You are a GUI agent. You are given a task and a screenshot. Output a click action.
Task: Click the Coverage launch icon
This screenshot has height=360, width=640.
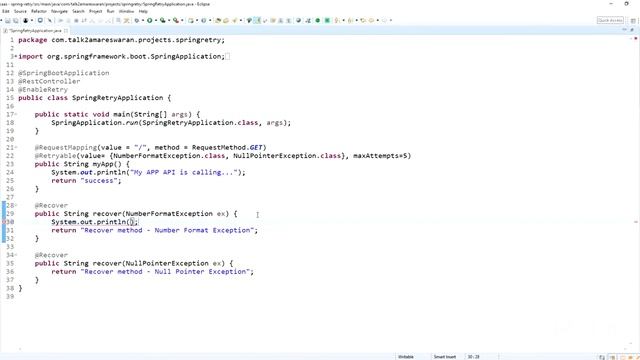click(162, 20)
